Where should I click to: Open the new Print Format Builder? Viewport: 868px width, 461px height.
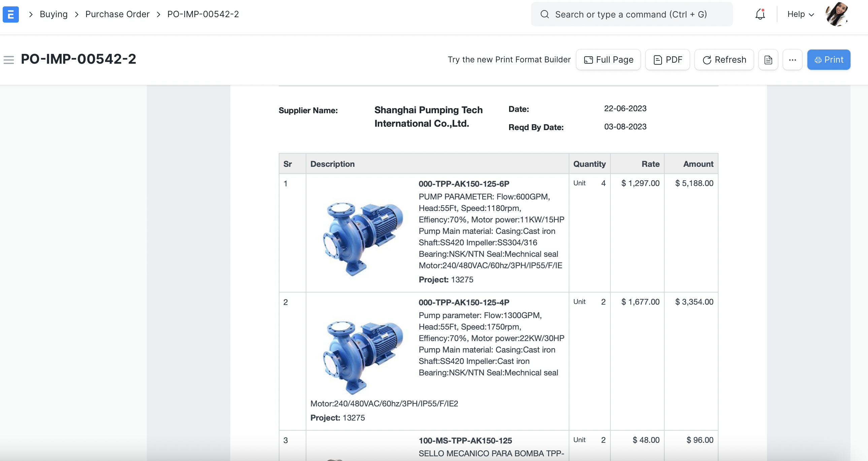(x=509, y=59)
